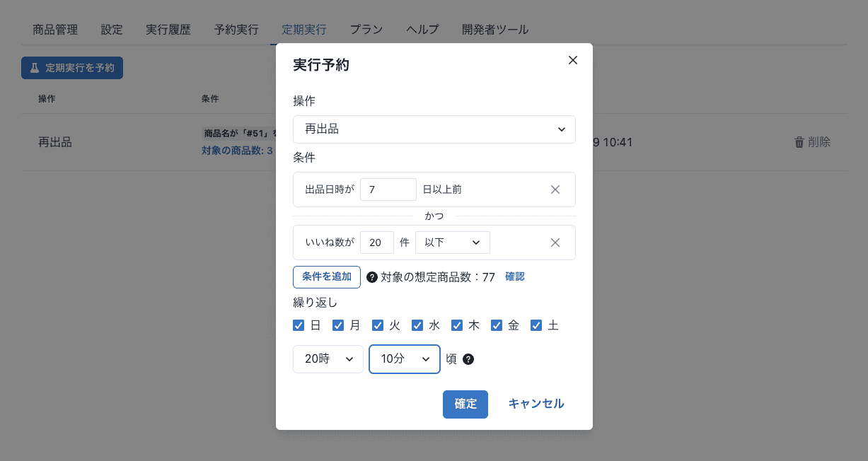Remove the 出品日時 condition row
Screen dimensions: 868x461
555,189
